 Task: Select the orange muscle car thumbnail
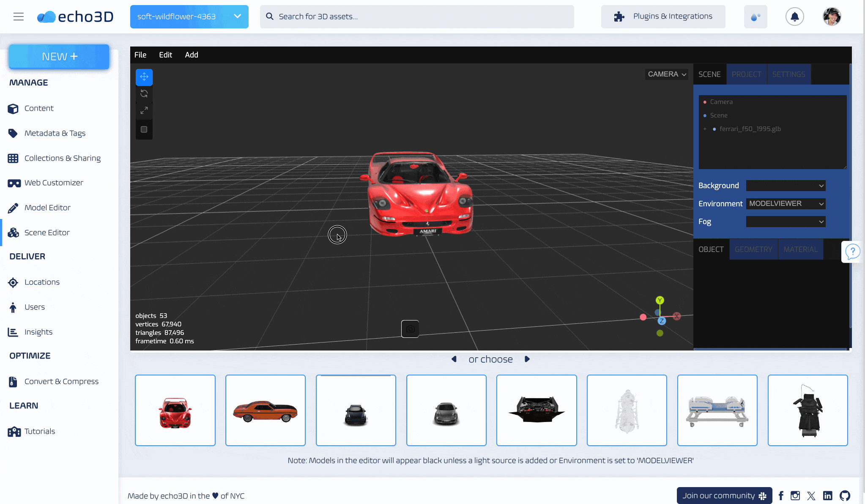point(265,410)
